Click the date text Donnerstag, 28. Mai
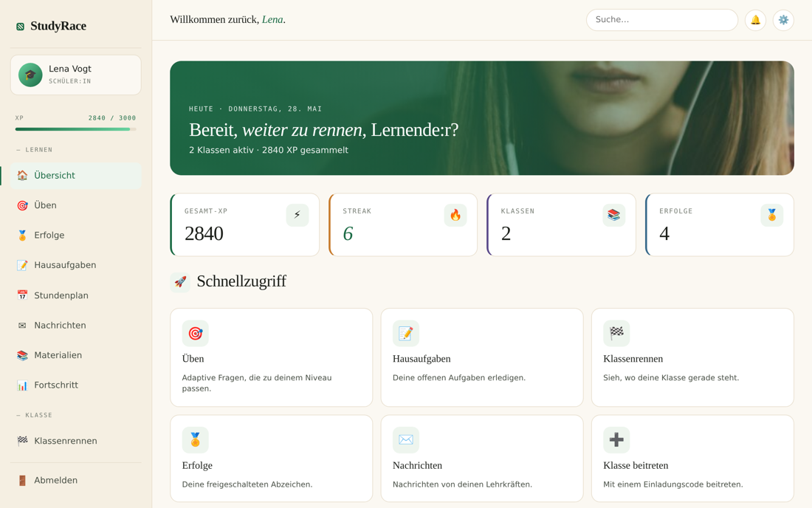 pyautogui.click(x=275, y=109)
